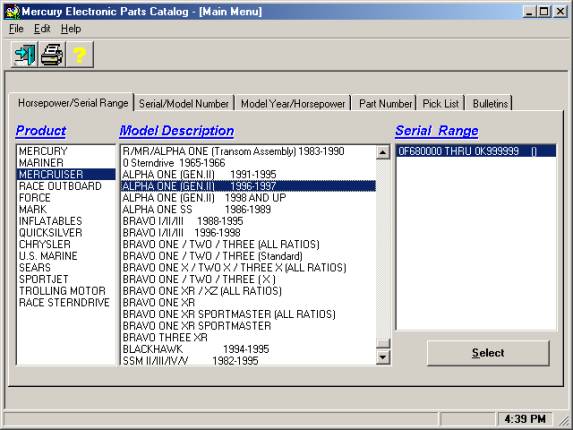This screenshot has width=573, height=430.
Task: Select SEARS in Product list
Action: pos(66,268)
